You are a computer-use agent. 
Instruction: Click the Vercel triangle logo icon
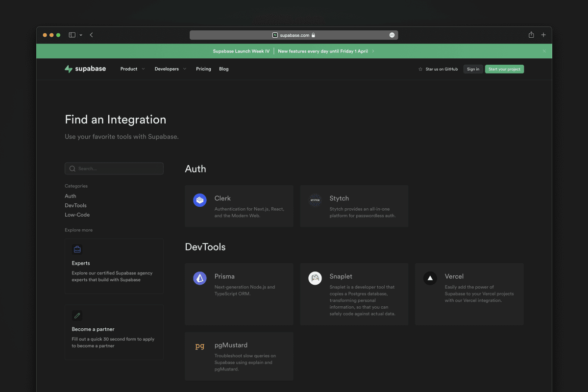point(430,278)
